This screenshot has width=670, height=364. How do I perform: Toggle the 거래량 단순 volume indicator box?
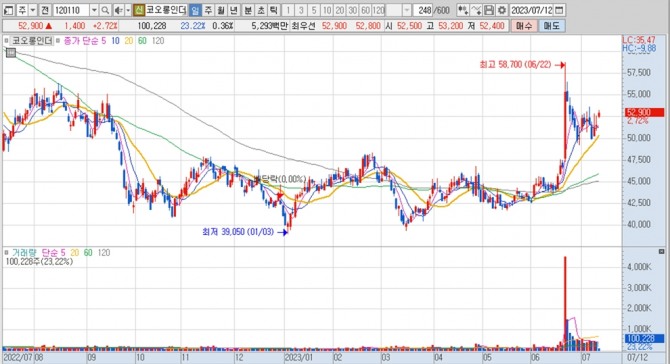click(6, 252)
